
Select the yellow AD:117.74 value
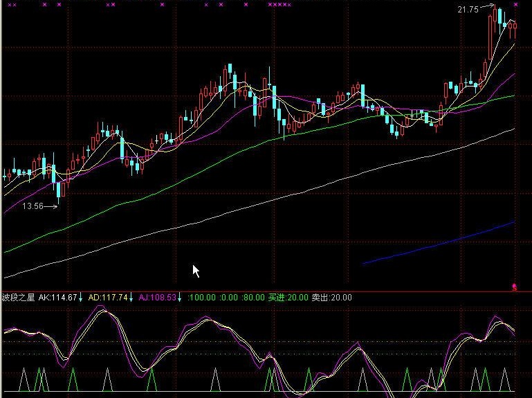click(x=108, y=298)
